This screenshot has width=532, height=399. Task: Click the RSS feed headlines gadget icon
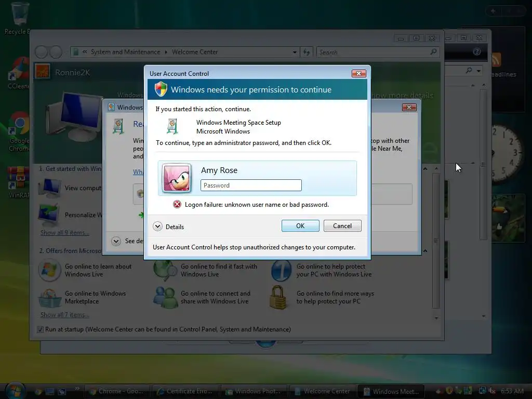click(496, 60)
